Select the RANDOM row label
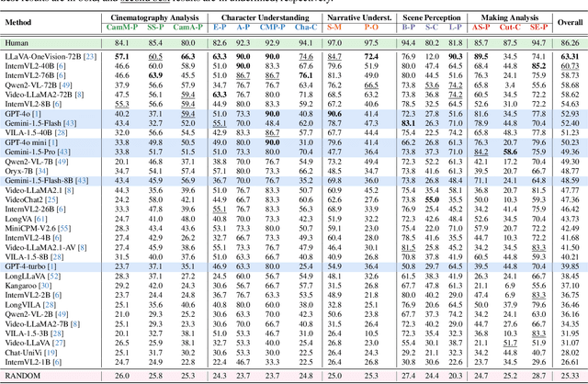This screenshot has width=588, height=384. point(25,376)
